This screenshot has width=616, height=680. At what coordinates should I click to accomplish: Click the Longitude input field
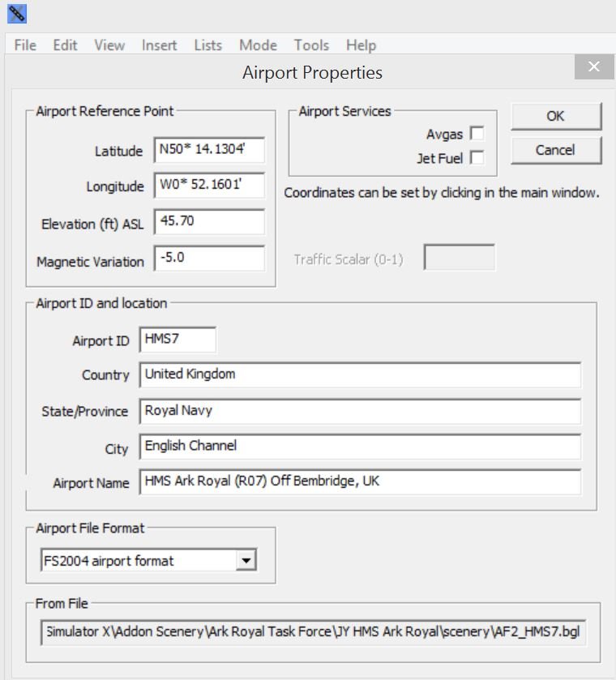[x=209, y=186]
